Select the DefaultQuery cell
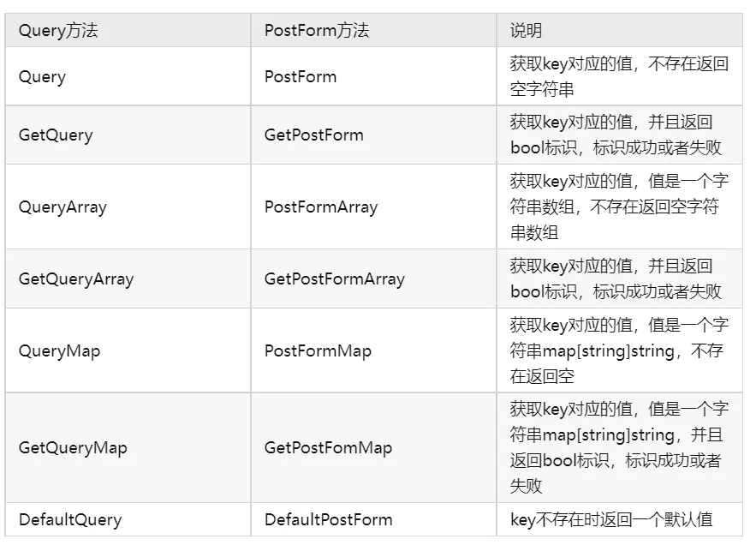756x551 pixels. tap(128, 519)
